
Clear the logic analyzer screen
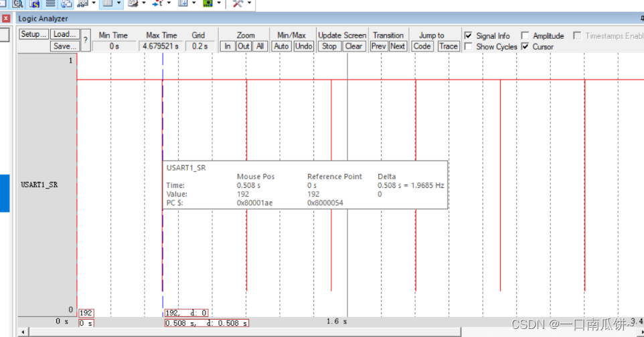click(353, 46)
